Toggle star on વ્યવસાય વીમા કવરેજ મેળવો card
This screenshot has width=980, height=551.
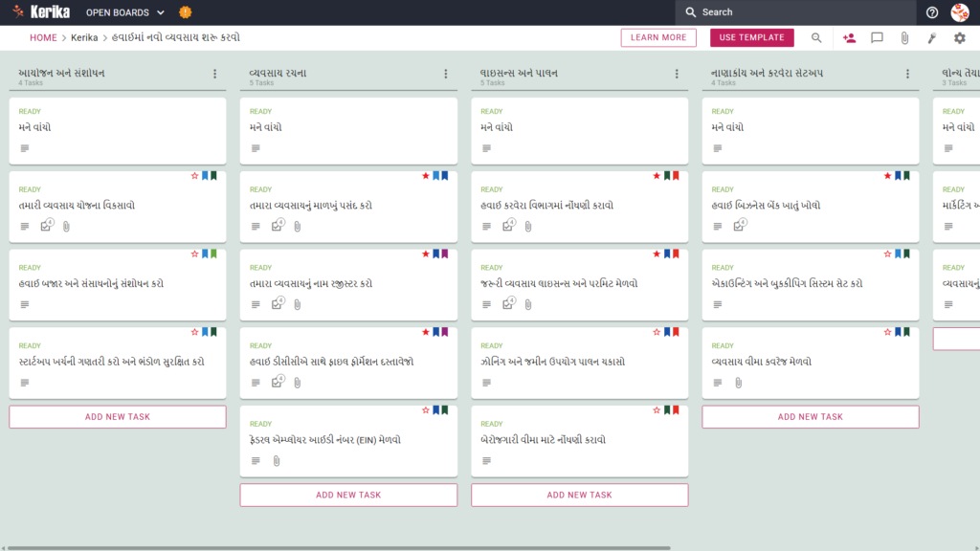[x=887, y=332]
